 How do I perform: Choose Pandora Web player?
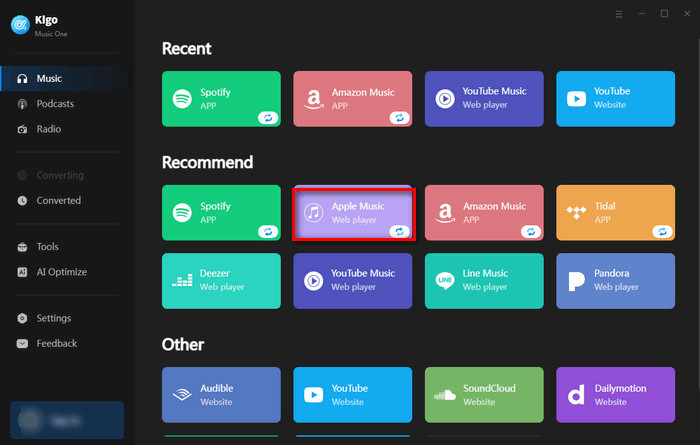[616, 281]
